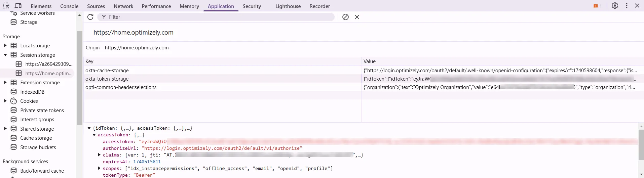Screen dimensions: 644x178
Task: Switch to the Console tab
Action: (69, 6)
